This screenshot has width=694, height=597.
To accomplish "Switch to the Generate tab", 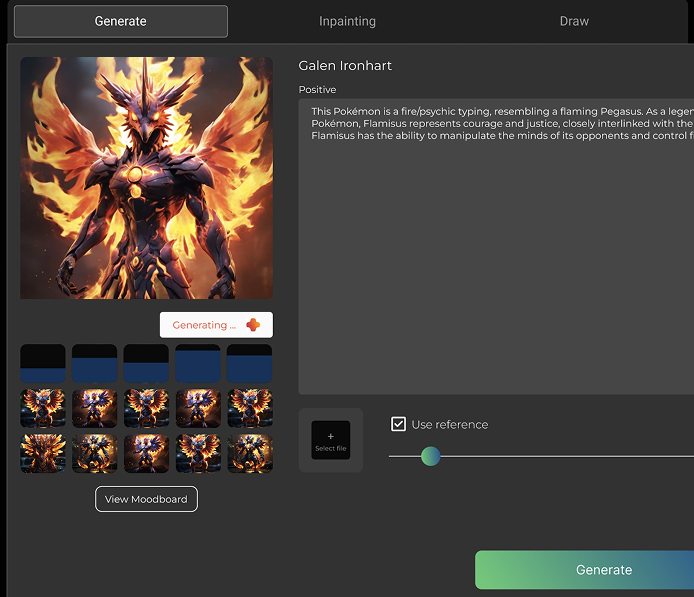I will point(121,21).
